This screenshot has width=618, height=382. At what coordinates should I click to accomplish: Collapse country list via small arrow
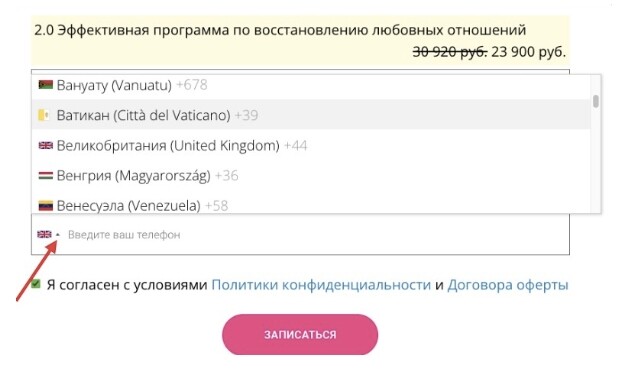tap(58, 235)
